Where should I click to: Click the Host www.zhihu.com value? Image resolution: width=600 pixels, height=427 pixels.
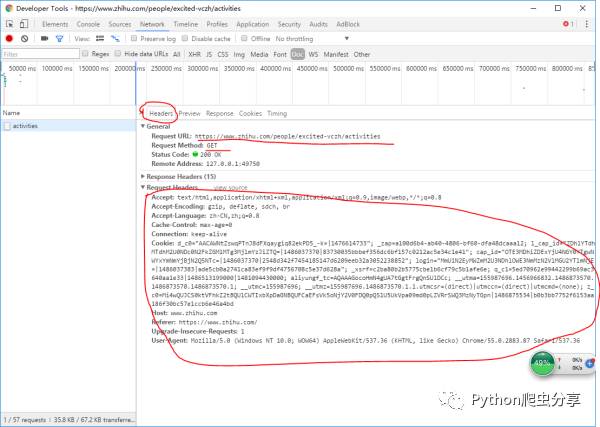pyautogui.click(x=194, y=313)
